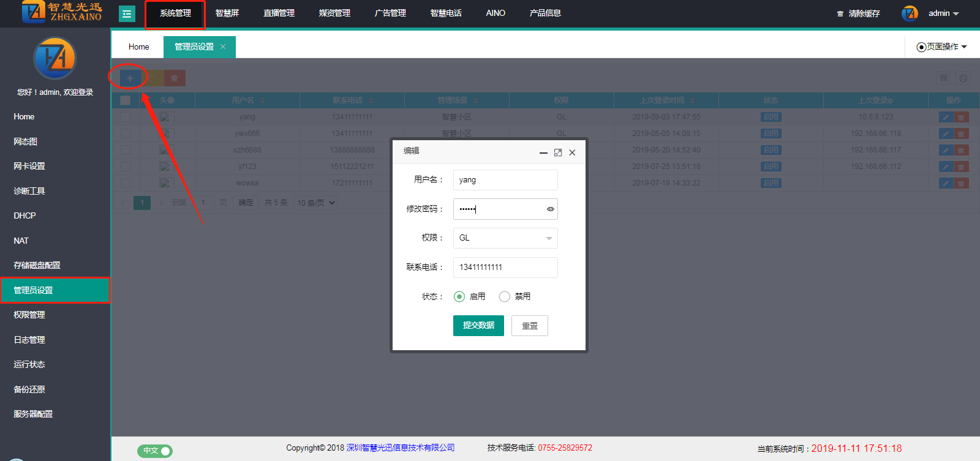Image resolution: width=980 pixels, height=461 pixels.
Task: Click the 重置 reset button
Action: (x=530, y=326)
